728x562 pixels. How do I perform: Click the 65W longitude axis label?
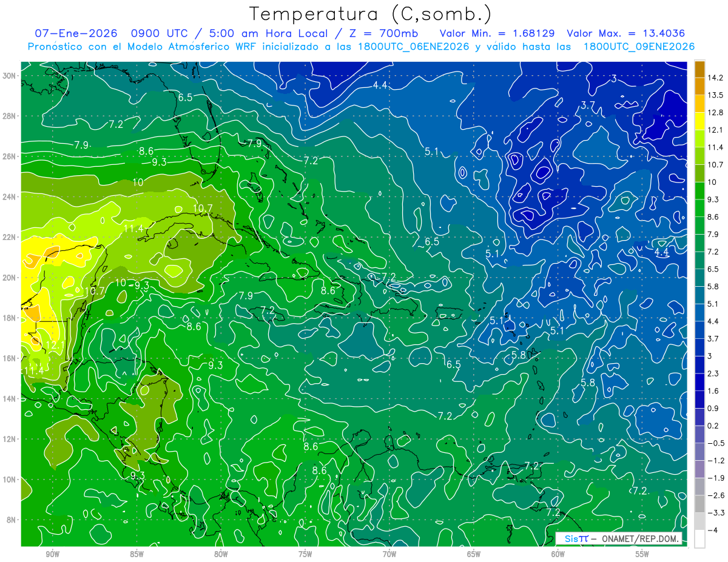pos(474,554)
